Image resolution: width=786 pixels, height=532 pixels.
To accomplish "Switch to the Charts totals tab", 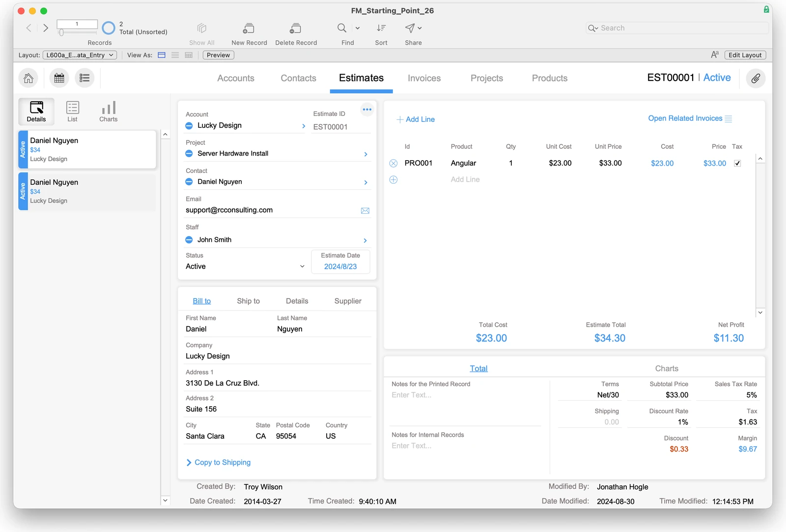I will click(667, 368).
